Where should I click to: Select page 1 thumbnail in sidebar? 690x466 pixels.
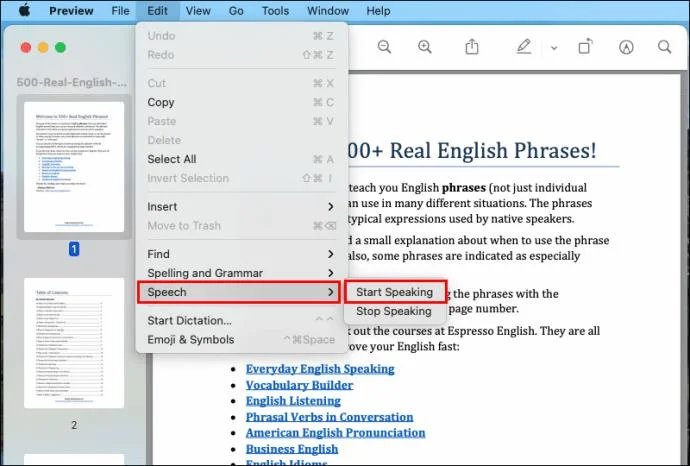coord(74,167)
